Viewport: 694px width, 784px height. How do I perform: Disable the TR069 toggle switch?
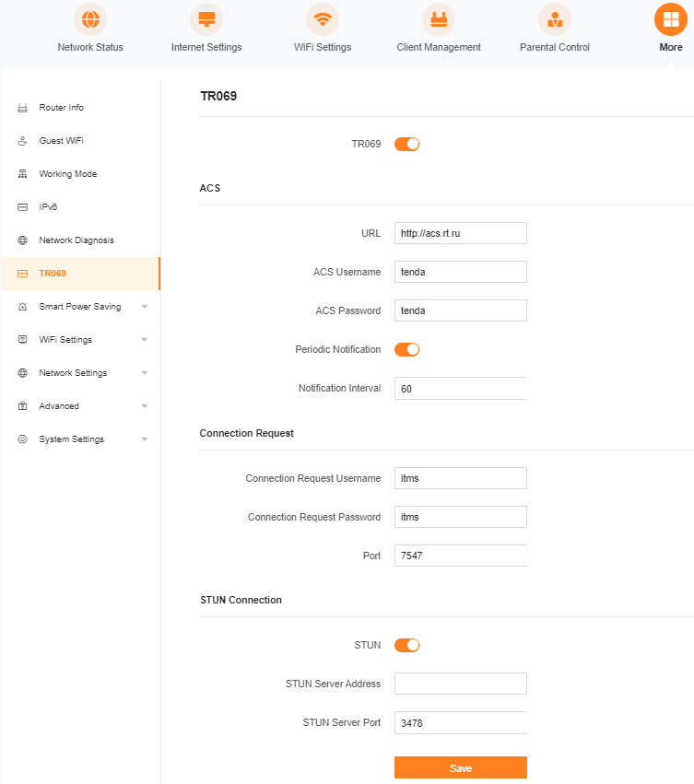(x=406, y=144)
